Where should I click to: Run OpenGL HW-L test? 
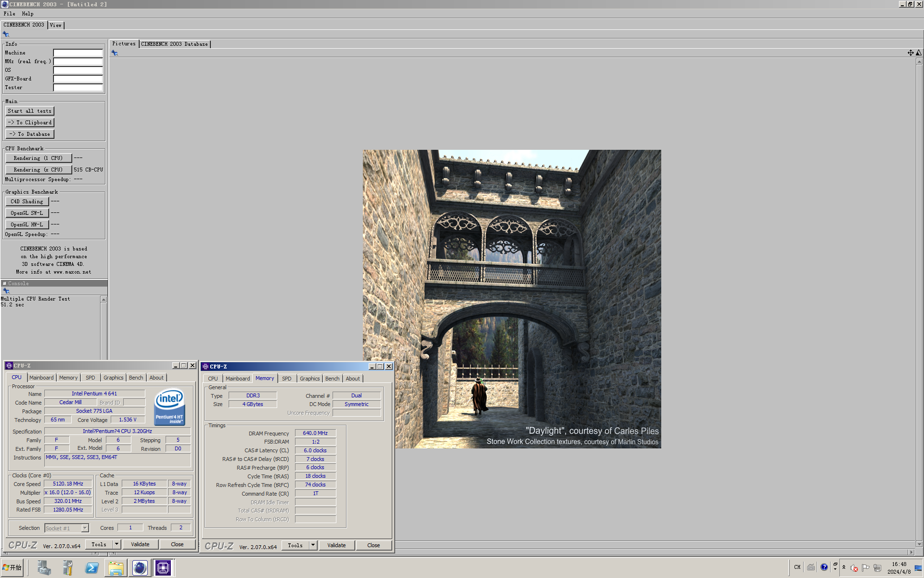click(27, 224)
